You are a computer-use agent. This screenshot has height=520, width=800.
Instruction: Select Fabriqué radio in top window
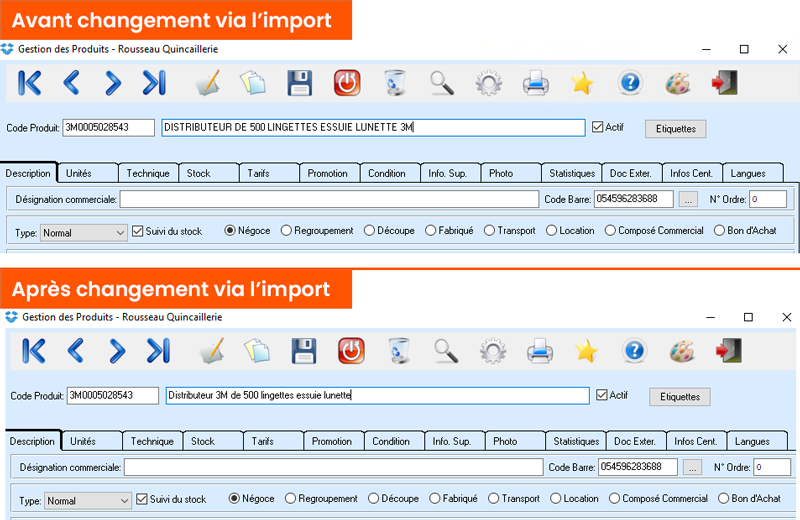pos(431,231)
